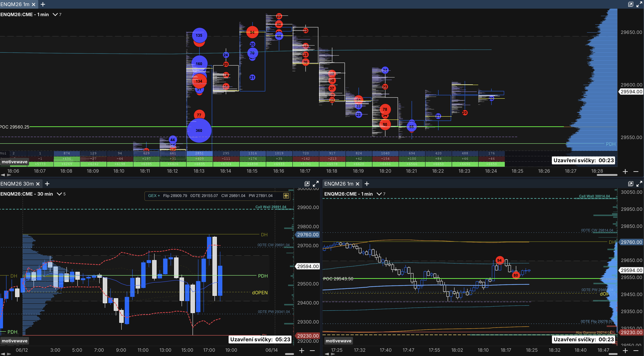
Task: Click the top chart 29594.00 price marker
Action: pos(631,92)
